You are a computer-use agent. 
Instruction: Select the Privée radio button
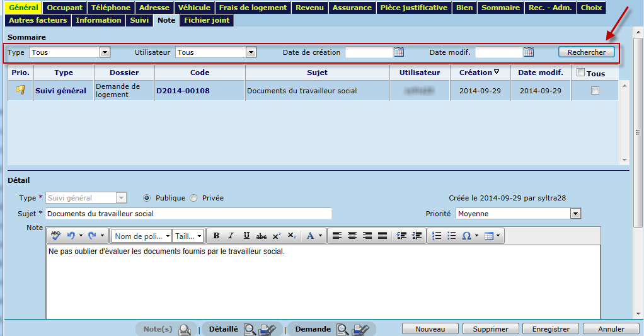(193, 198)
